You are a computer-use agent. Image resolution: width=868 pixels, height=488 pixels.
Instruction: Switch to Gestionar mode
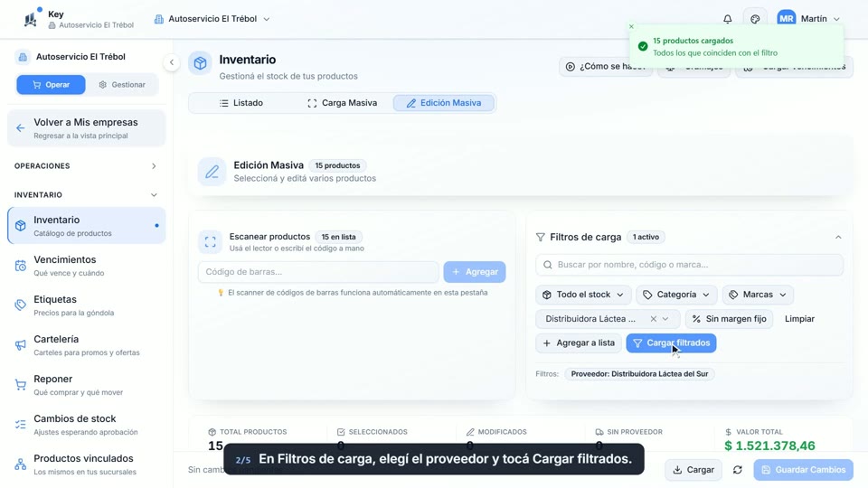122,85
